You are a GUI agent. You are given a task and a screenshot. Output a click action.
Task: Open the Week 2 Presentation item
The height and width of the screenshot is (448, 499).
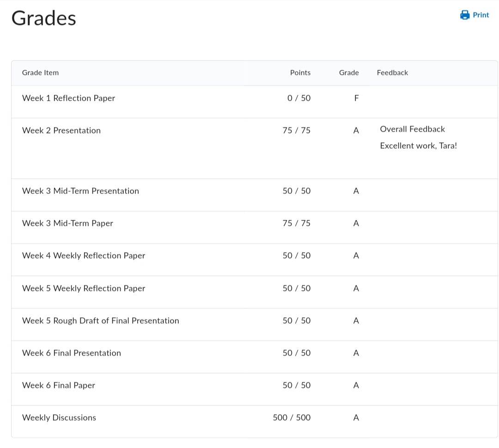click(61, 130)
